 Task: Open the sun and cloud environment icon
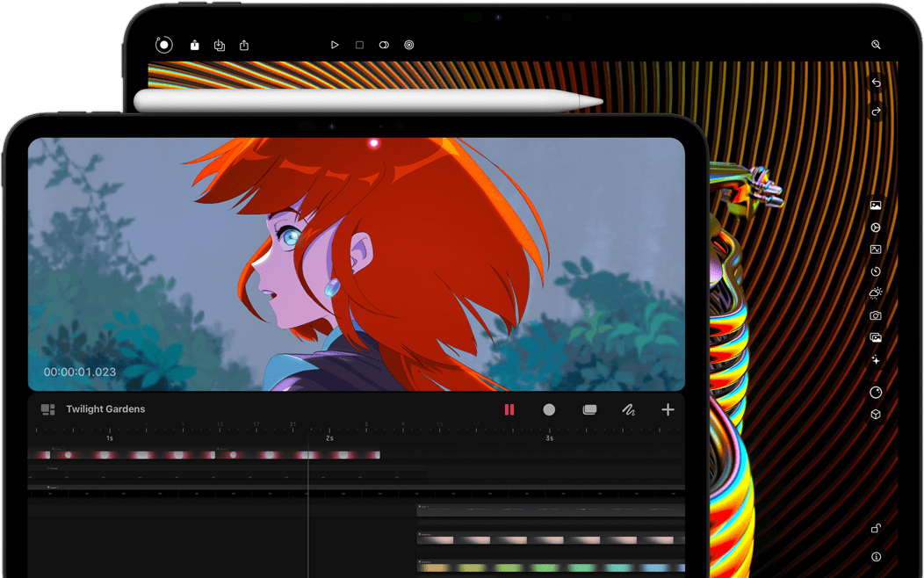pyautogui.click(x=876, y=293)
